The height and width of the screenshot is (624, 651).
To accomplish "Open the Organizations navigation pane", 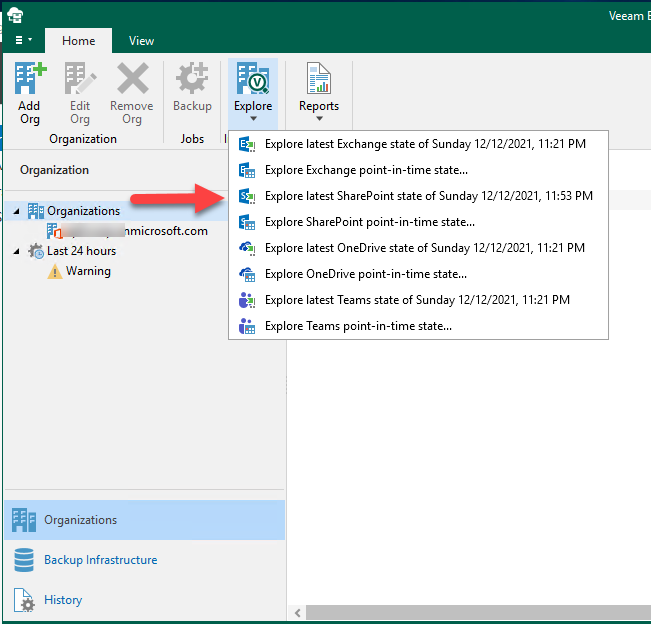I will 144,520.
